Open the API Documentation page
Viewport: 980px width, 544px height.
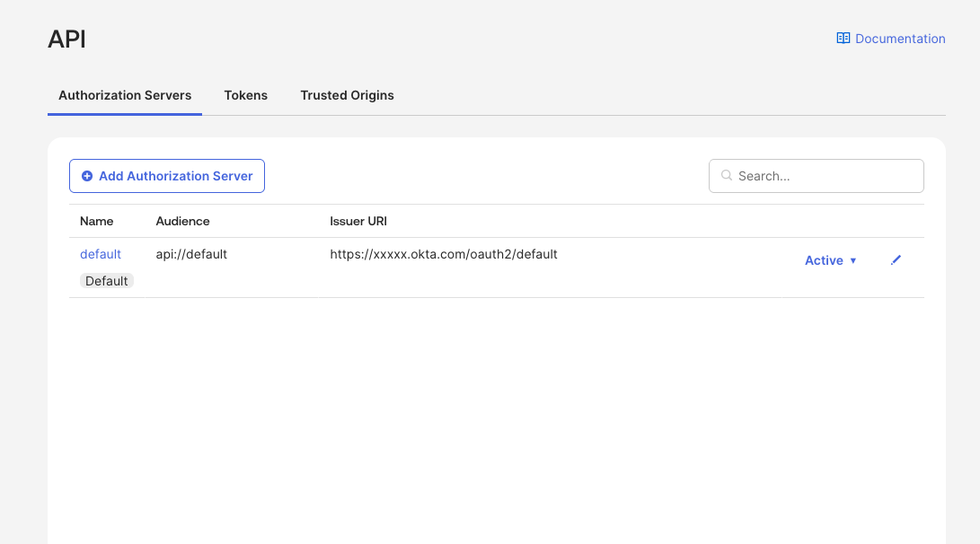[x=899, y=38]
